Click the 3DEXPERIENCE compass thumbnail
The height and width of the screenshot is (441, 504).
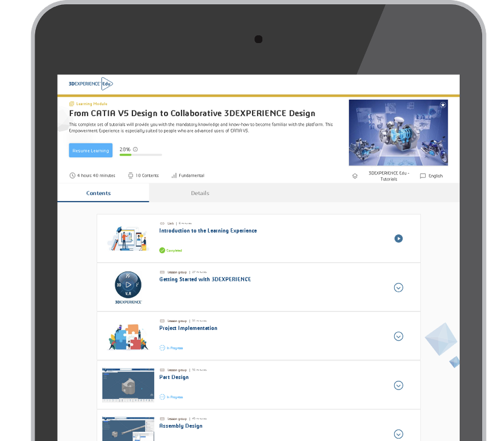[128, 288]
